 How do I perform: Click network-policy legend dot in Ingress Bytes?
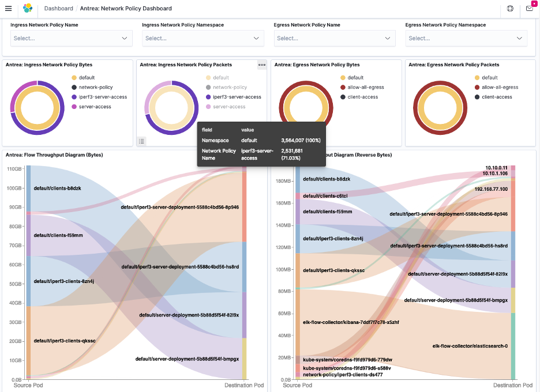74,88
